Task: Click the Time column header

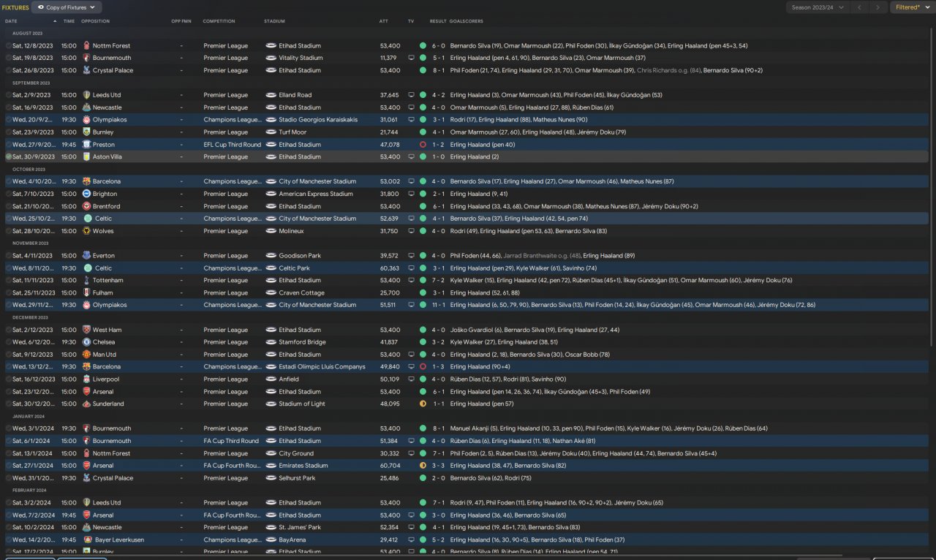Action: tap(69, 21)
